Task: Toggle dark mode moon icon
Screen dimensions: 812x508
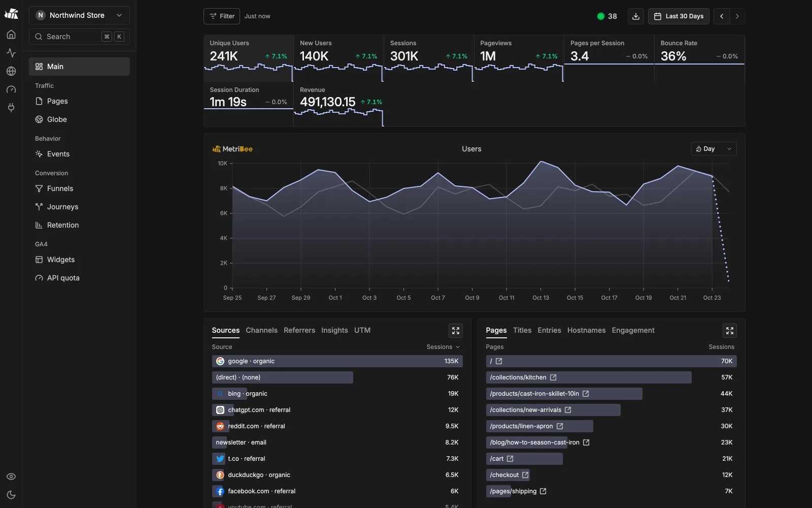Action: pyautogui.click(x=11, y=495)
